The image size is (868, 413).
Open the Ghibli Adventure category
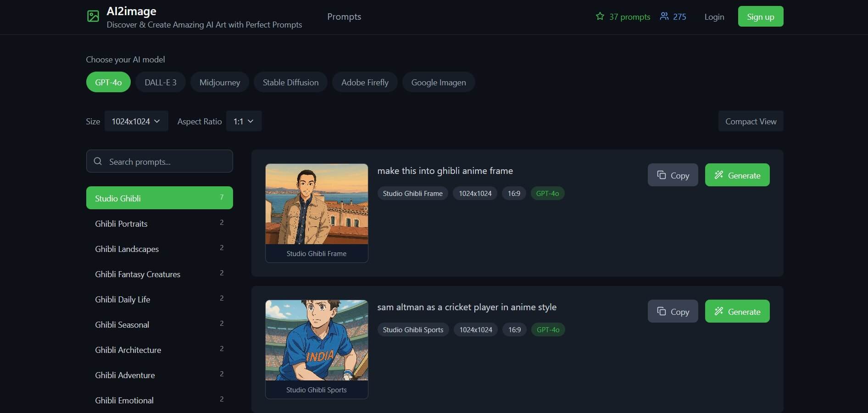(x=160, y=375)
